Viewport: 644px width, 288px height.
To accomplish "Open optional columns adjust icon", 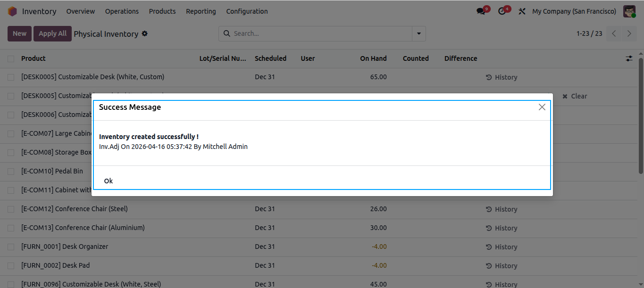I will point(629,58).
